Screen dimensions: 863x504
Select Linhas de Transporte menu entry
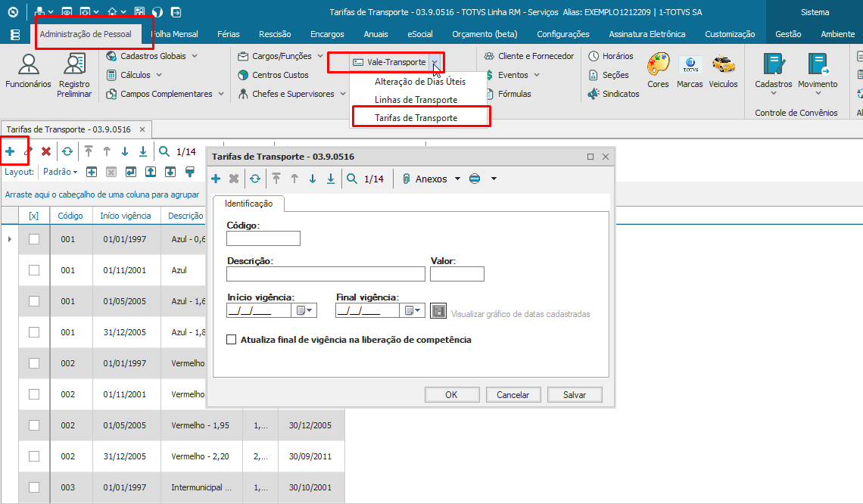click(416, 100)
